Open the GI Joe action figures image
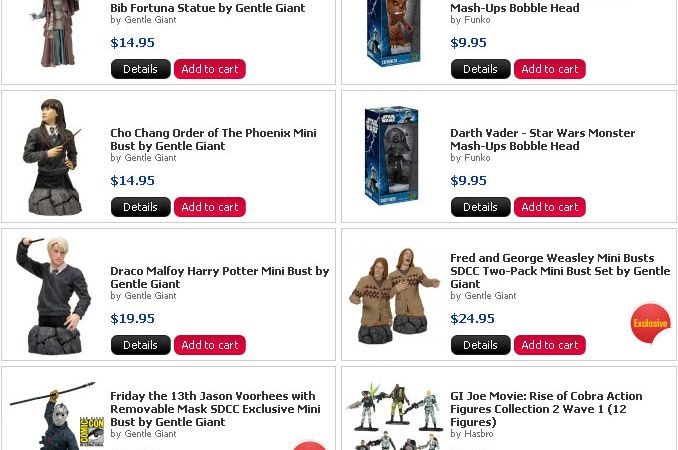 coord(394,416)
